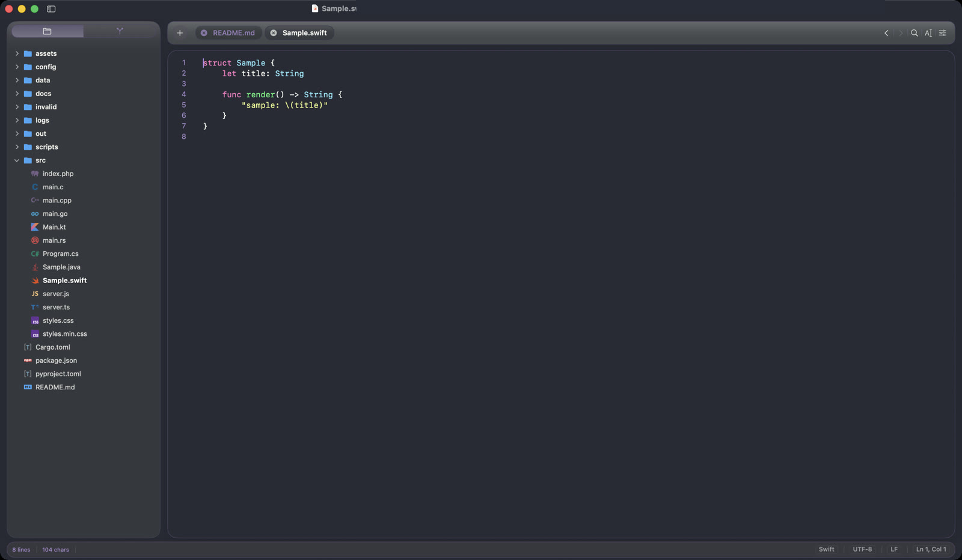This screenshot has width=962, height=560.
Task: Open the text format options icon
Action: pyautogui.click(x=928, y=33)
